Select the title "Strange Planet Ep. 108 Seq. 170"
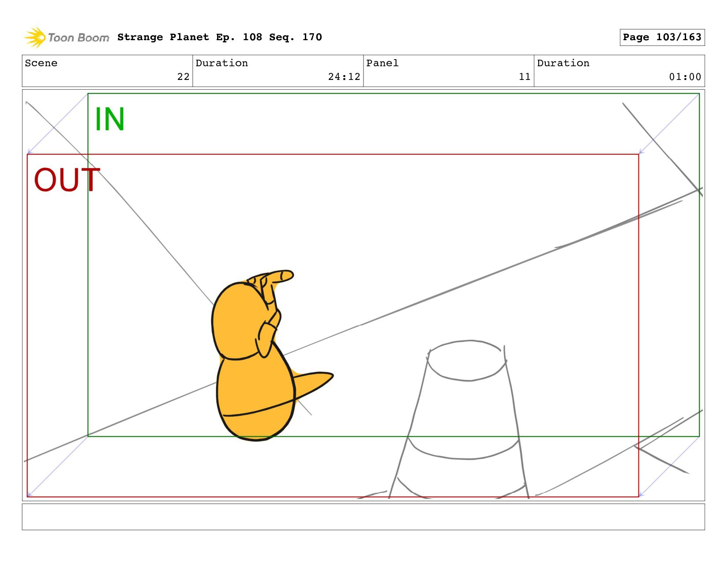Viewport: 728px width, 563px height. (220, 37)
